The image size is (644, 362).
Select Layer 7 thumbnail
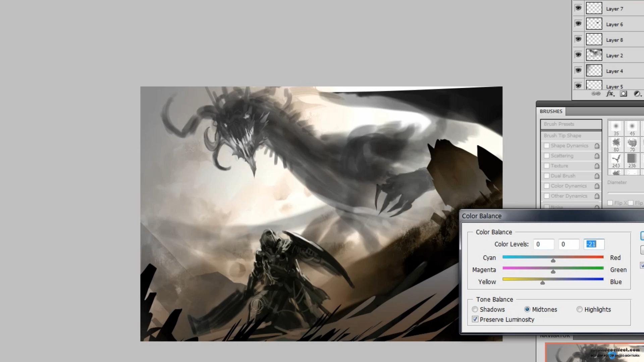594,8
